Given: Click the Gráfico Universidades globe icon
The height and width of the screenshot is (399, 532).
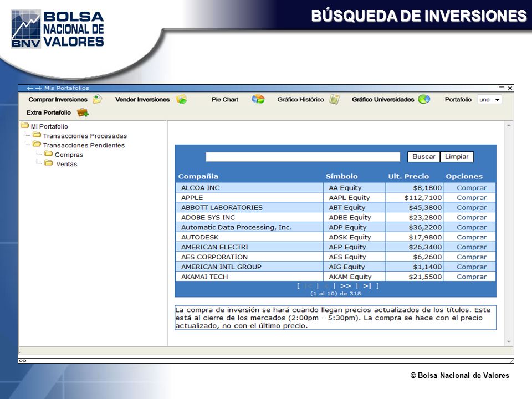Looking at the screenshot, I should pos(424,99).
